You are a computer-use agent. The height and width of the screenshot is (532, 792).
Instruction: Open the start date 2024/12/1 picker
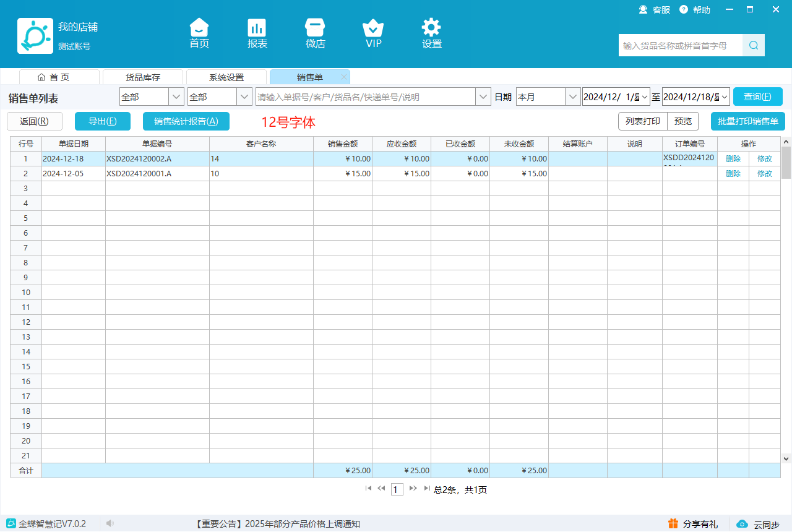tap(645, 97)
